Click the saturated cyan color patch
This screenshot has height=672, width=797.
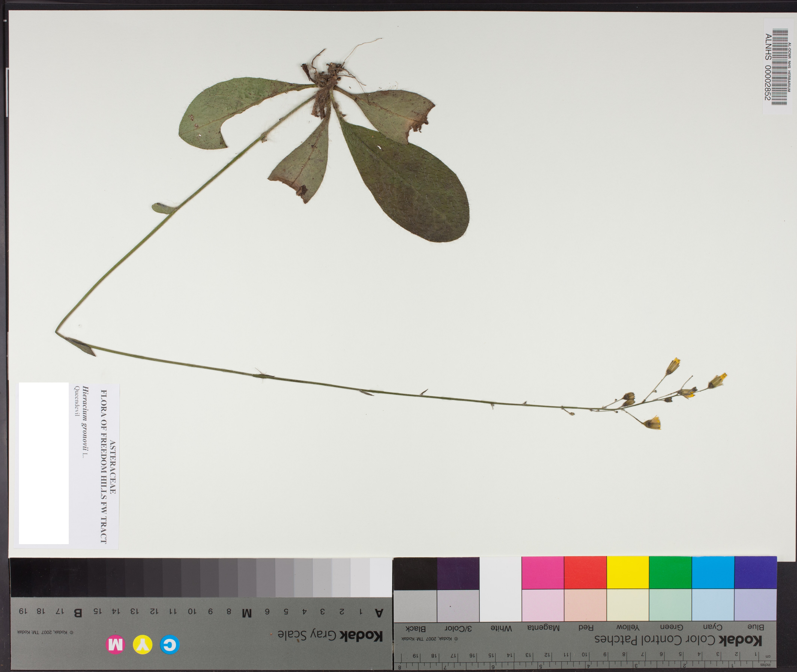[713, 572]
